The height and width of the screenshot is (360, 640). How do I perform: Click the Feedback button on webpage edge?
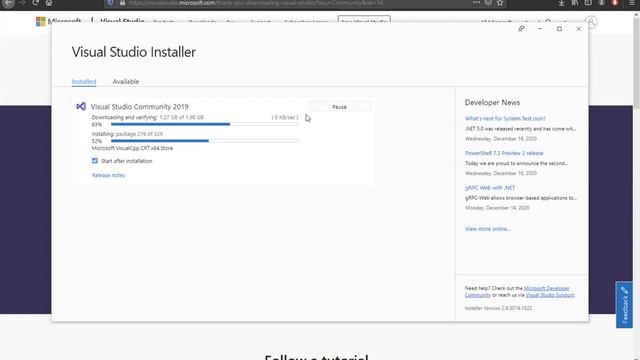tap(624, 304)
